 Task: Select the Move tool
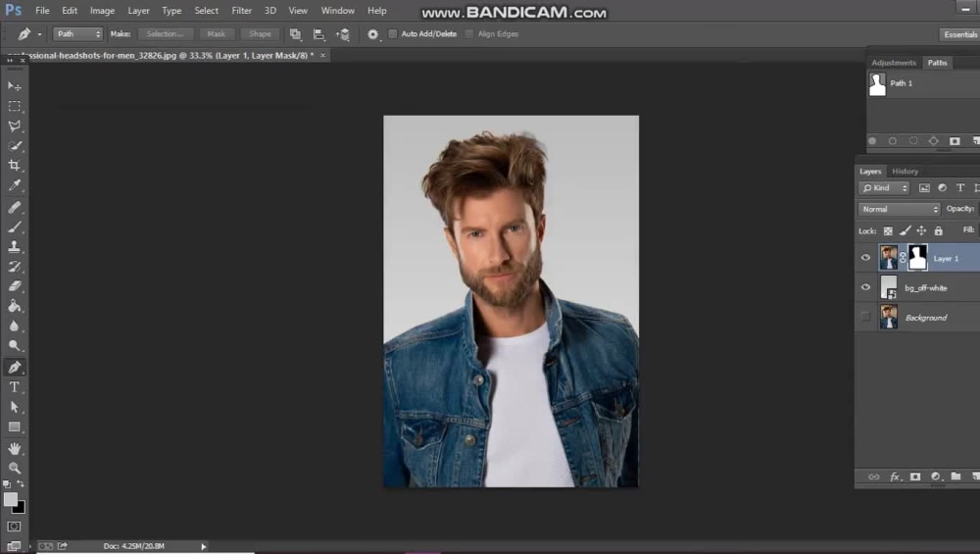pos(14,86)
